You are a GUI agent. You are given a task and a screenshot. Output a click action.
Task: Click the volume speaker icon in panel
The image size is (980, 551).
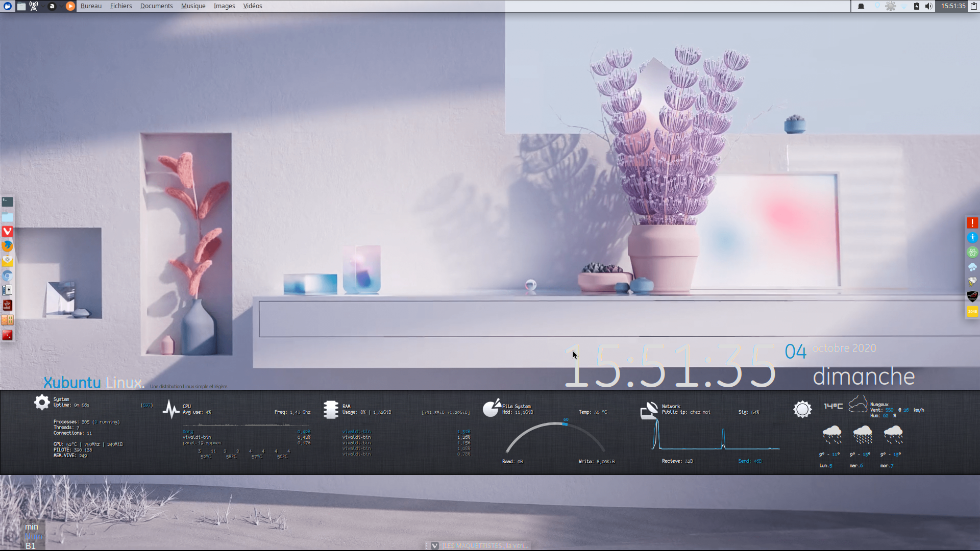[928, 6]
